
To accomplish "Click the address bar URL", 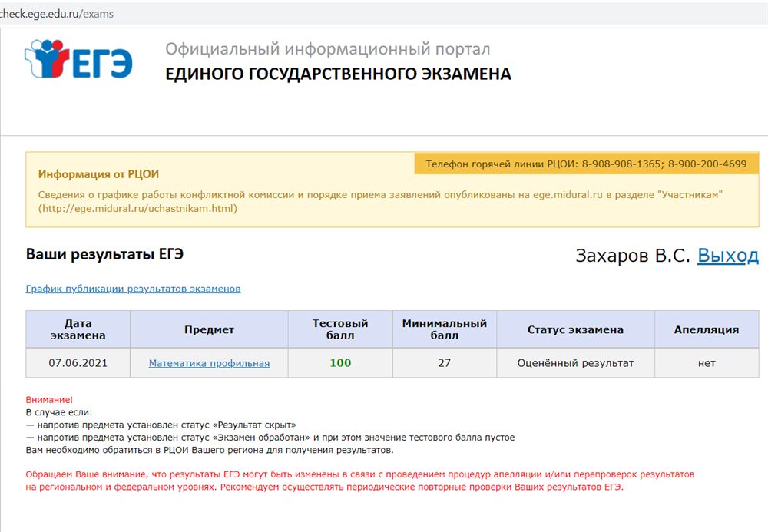I will coord(57,15).
